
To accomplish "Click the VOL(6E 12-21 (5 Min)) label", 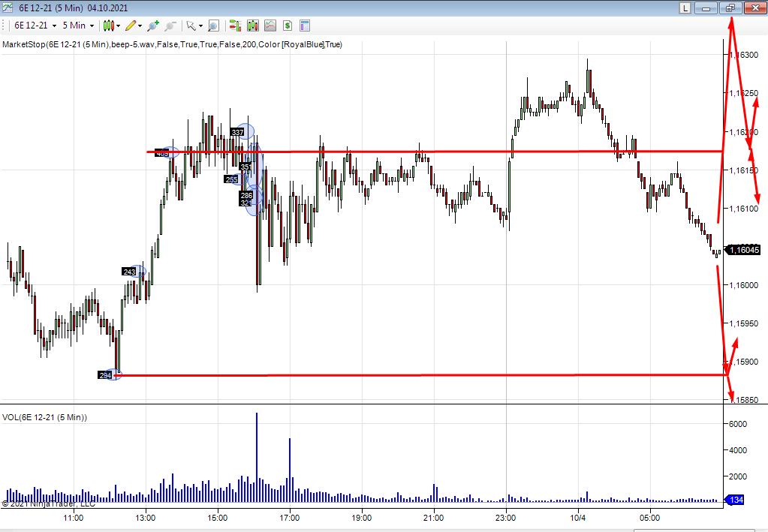I will click(x=45, y=417).
